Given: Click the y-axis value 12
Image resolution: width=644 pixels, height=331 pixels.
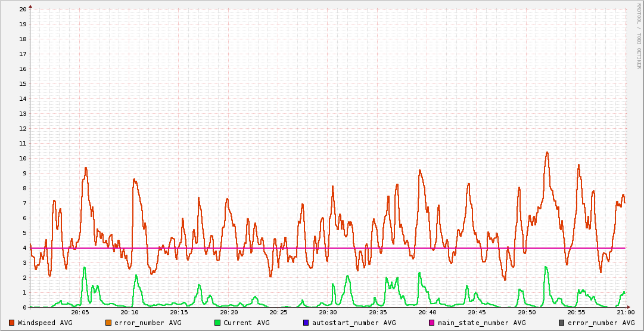Looking at the screenshot, I should [x=23, y=128].
